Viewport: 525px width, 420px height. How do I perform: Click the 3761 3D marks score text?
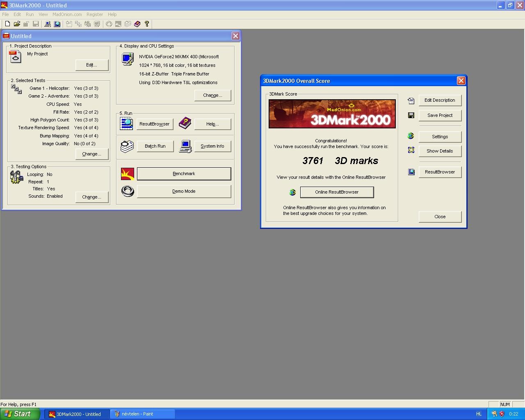tap(340, 161)
